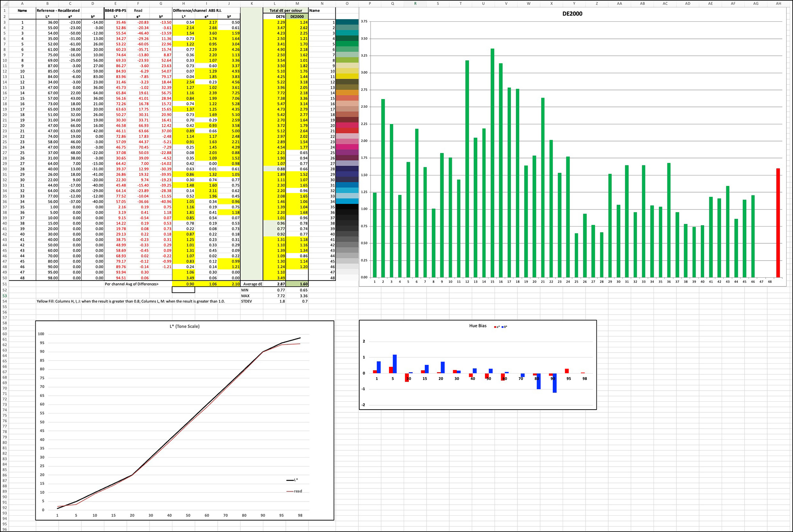Select the yellow DE76 header cell

(279, 16)
